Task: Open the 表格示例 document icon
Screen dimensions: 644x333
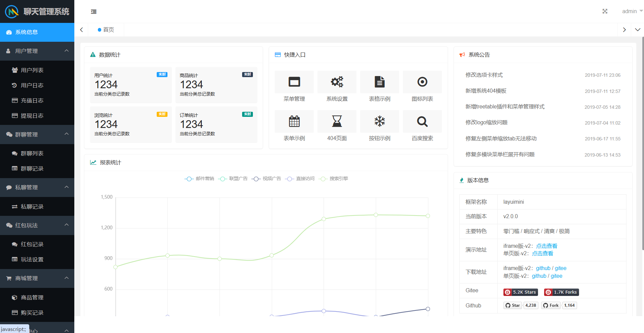Action: point(379,82)
